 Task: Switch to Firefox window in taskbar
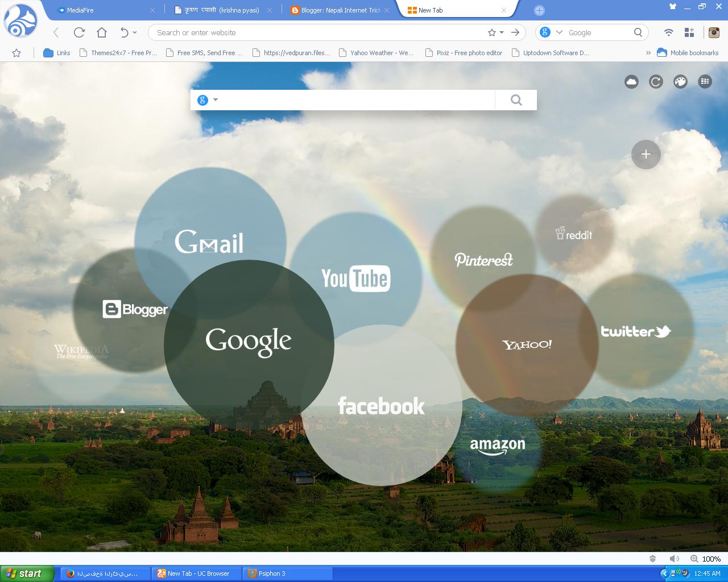pyautogui.click(x=106, y=573)
